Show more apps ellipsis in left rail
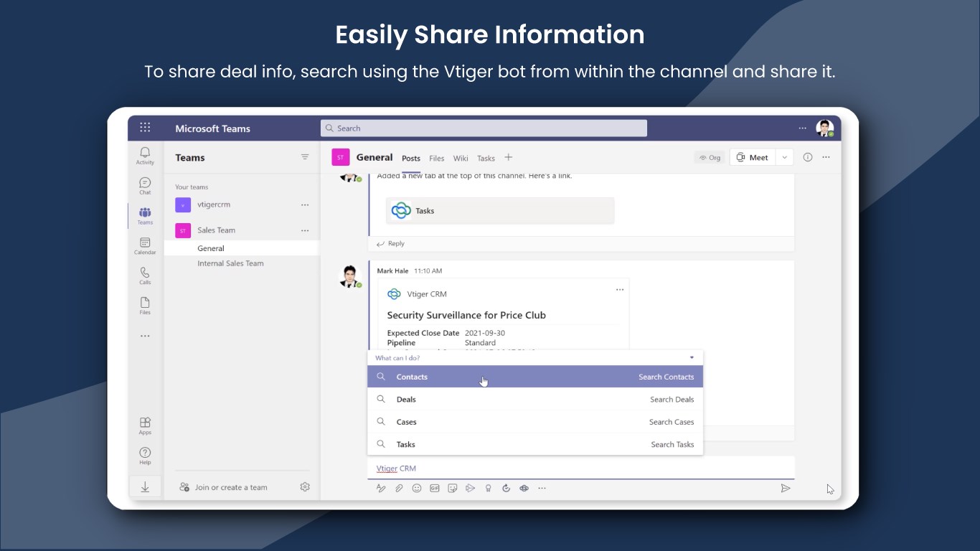This screenshot has width=980, height=551. 145,336
